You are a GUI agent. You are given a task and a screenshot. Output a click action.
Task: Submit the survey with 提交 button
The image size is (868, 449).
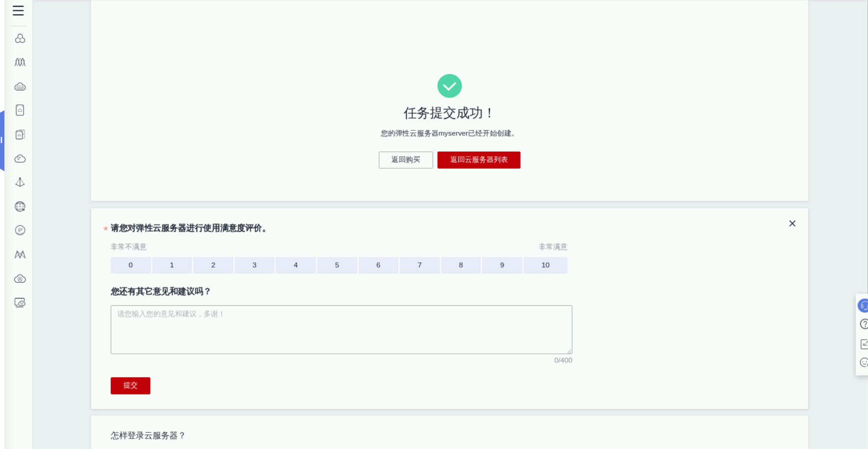click(x=131, y=386)
